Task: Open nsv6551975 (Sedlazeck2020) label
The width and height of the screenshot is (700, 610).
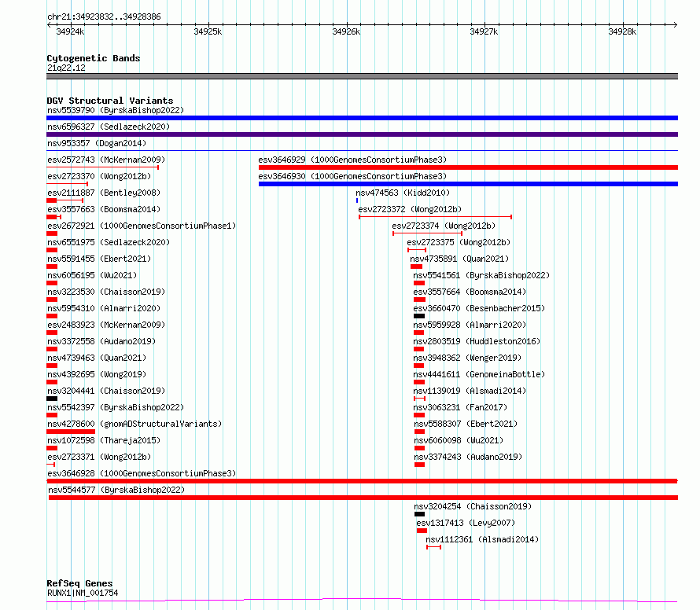Action: coord(109,242)
